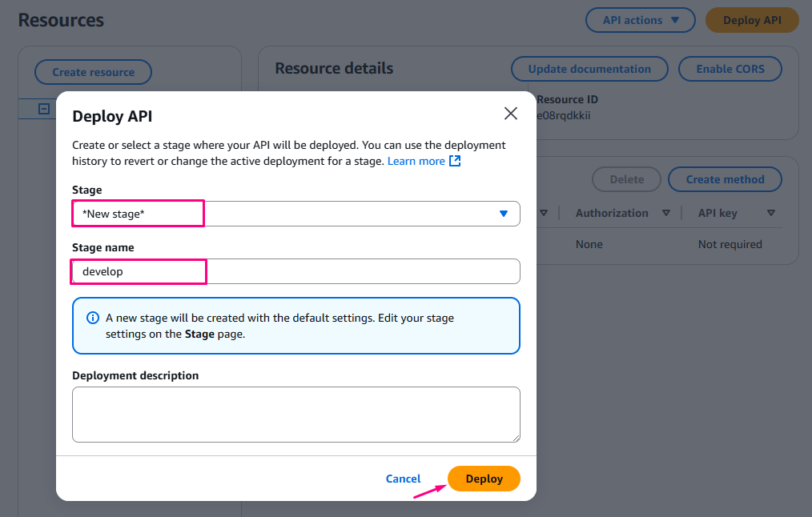Sort by the API key column arrow
Screen dimensions: 812x517
pos(770,213)
